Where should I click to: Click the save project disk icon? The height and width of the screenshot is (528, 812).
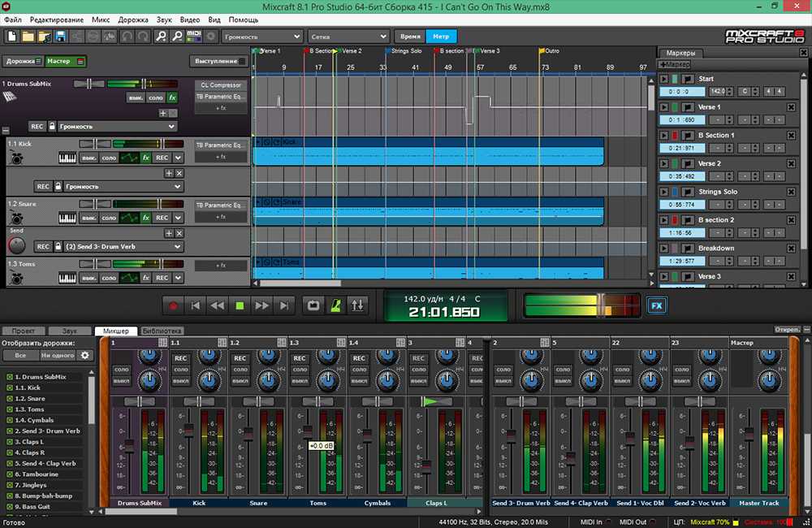(60, 37)
